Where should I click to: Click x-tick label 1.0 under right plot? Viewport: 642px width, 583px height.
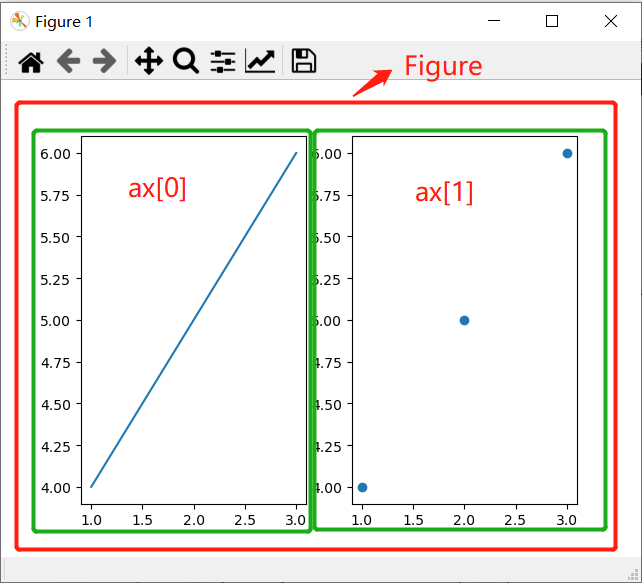click(362, 520)
